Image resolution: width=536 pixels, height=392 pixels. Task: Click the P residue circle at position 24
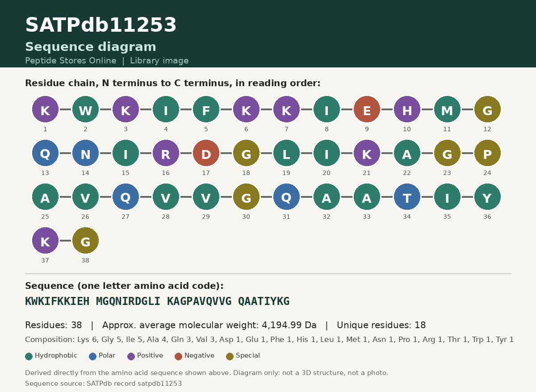[x=487, y=153]
